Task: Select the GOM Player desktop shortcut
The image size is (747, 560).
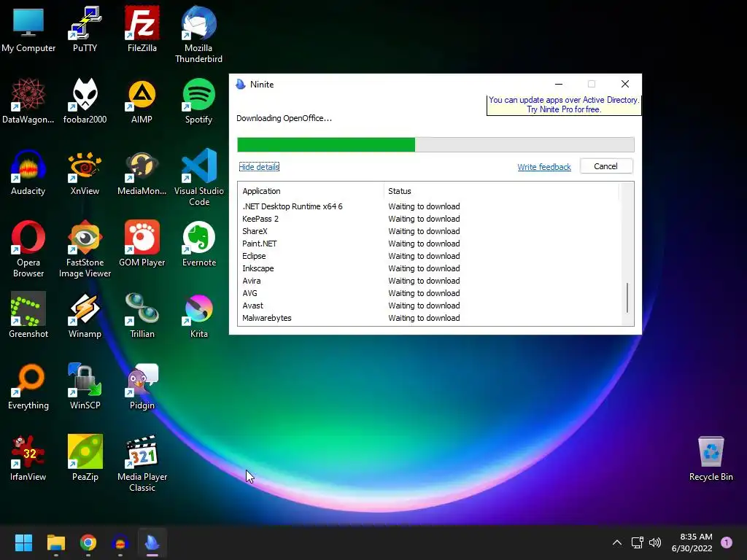Action: [142, 244]
